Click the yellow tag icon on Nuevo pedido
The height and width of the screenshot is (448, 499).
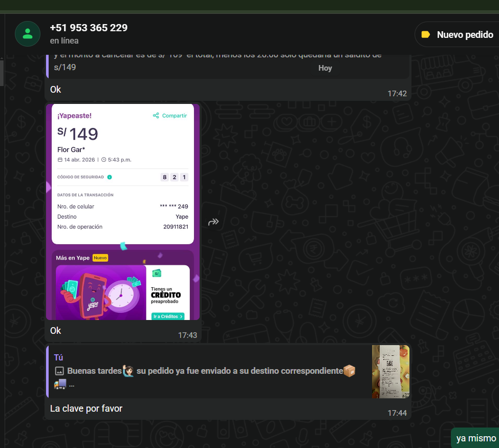point(425,35)
